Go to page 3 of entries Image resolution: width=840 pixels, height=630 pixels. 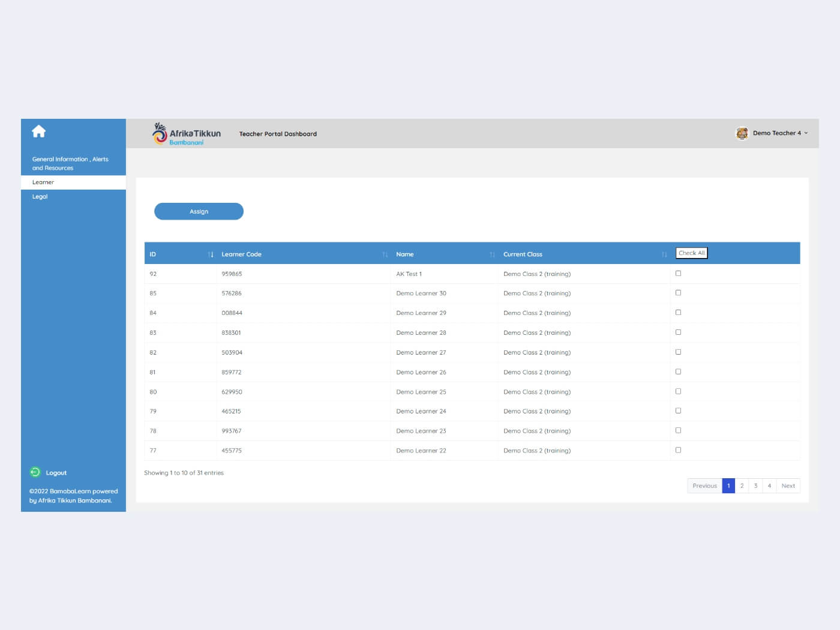point(755,486)
